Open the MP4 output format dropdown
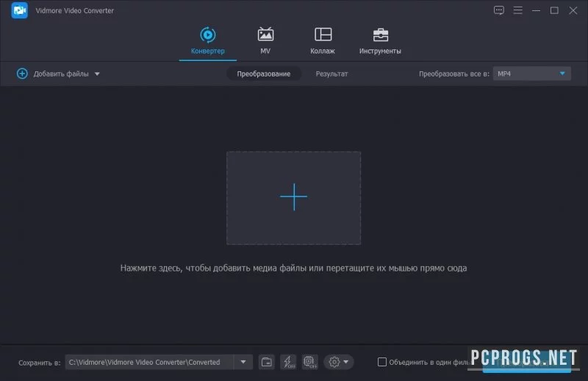588x381 pixels. [531, 74]
